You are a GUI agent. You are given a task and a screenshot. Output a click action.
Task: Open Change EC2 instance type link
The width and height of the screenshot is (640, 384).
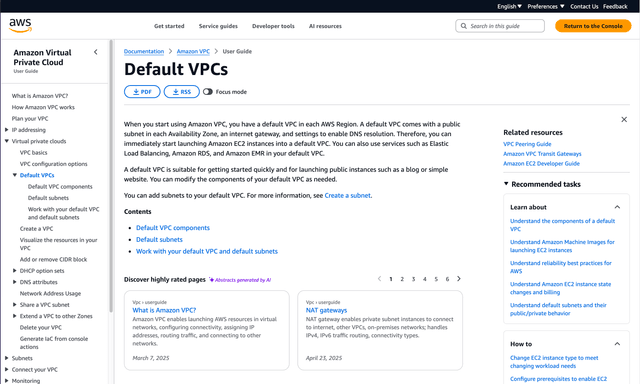tap(554, 362)
